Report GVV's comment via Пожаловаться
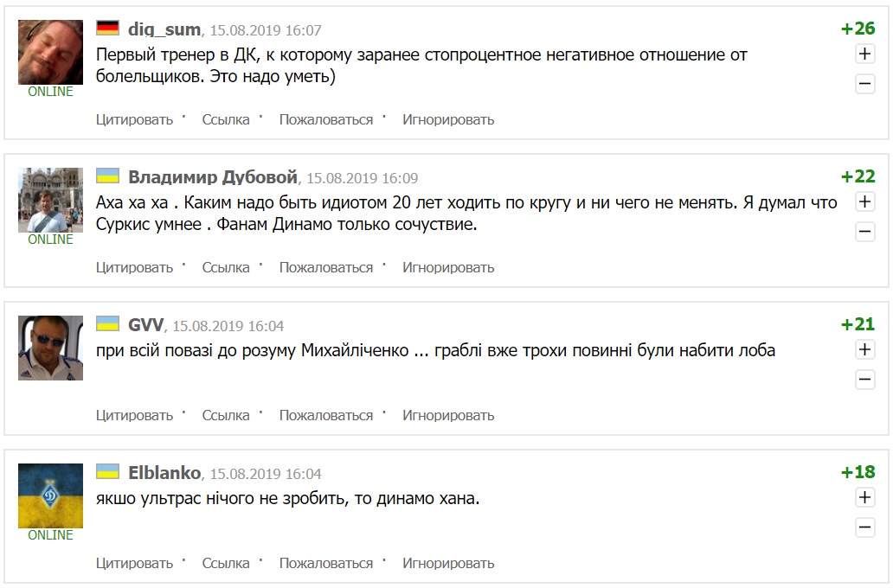Viewport: 893px width, 588px height. (x=325, y=415)
